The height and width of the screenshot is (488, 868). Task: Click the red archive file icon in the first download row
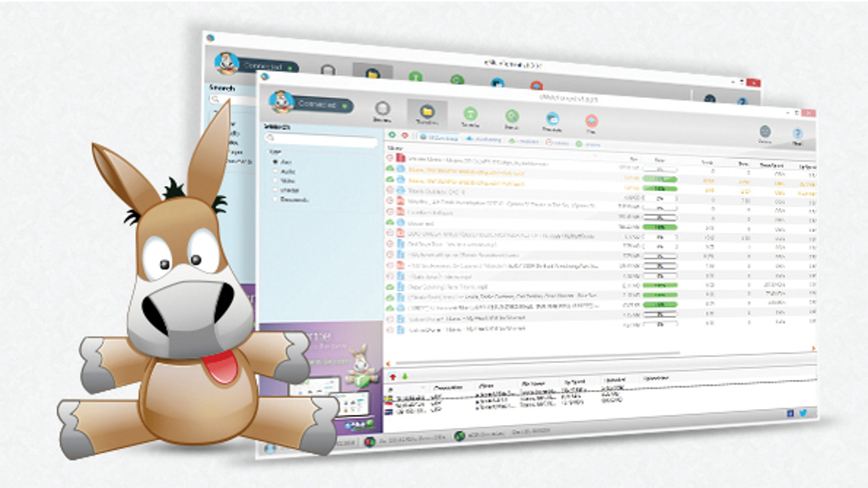(401, 158)
